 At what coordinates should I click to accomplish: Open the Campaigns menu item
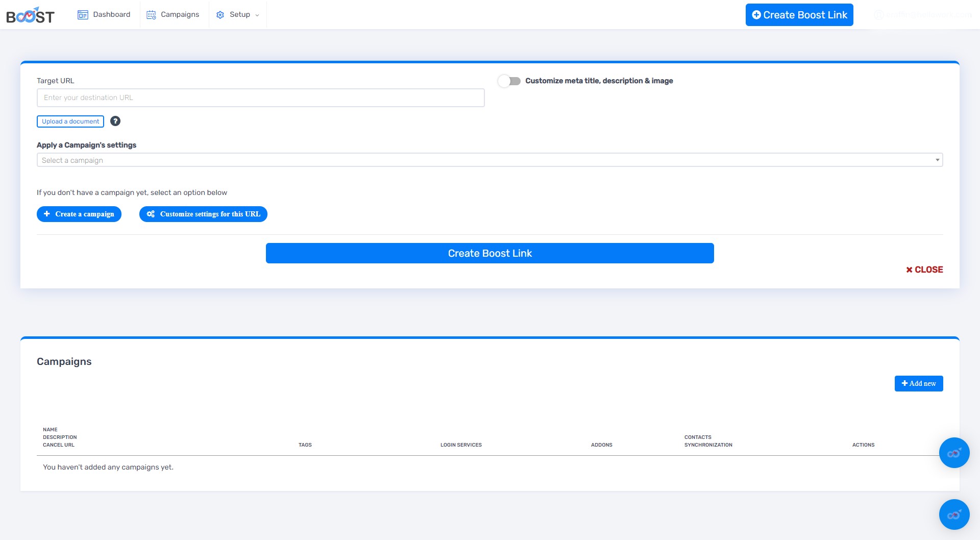coord(180,15)
